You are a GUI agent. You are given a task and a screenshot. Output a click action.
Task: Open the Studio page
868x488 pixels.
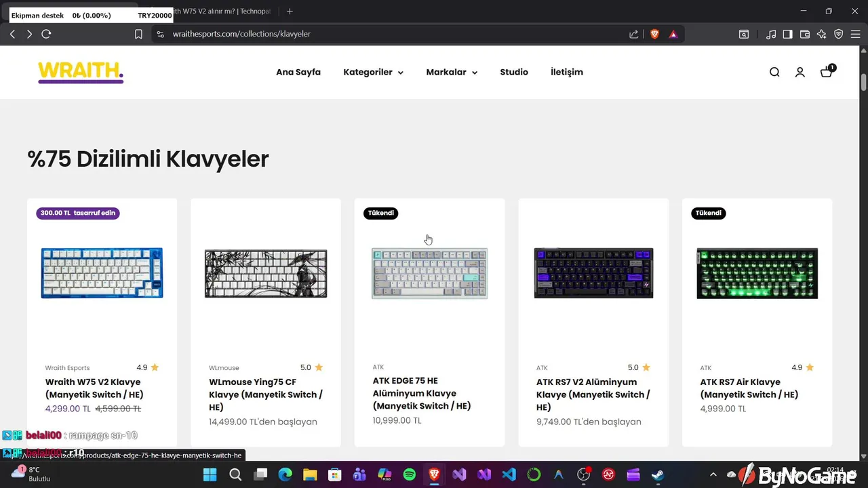(x=514, y=72)
